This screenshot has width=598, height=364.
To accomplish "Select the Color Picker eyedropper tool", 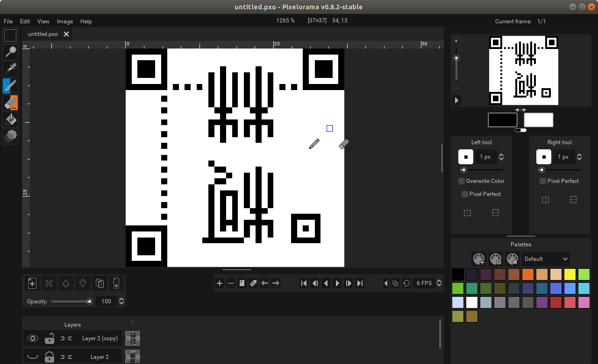I will (10, 69).
